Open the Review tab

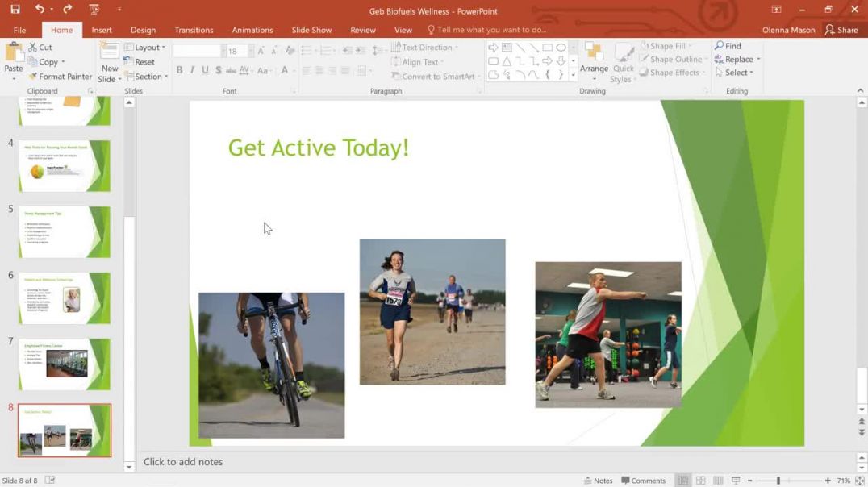click(362, 30)
